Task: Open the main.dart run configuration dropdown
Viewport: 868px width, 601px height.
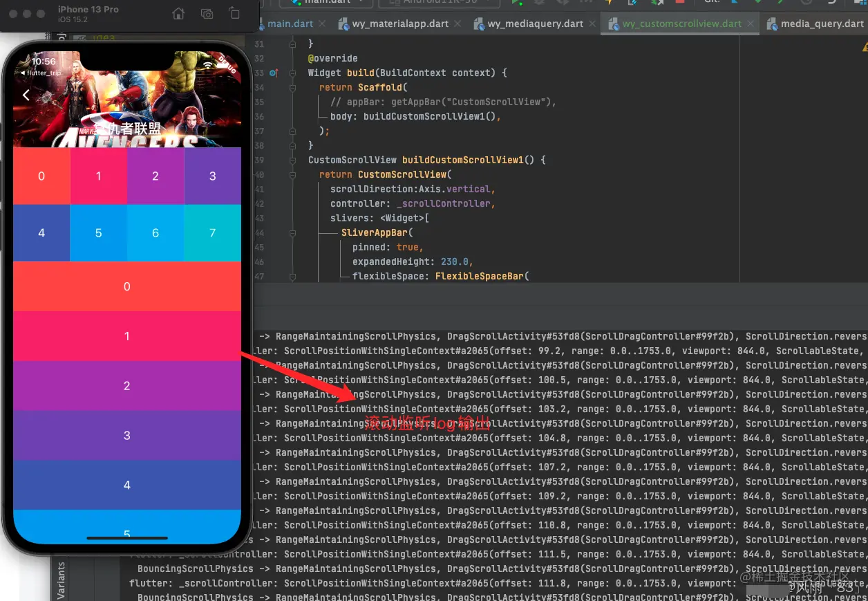Action: [325, 3]
